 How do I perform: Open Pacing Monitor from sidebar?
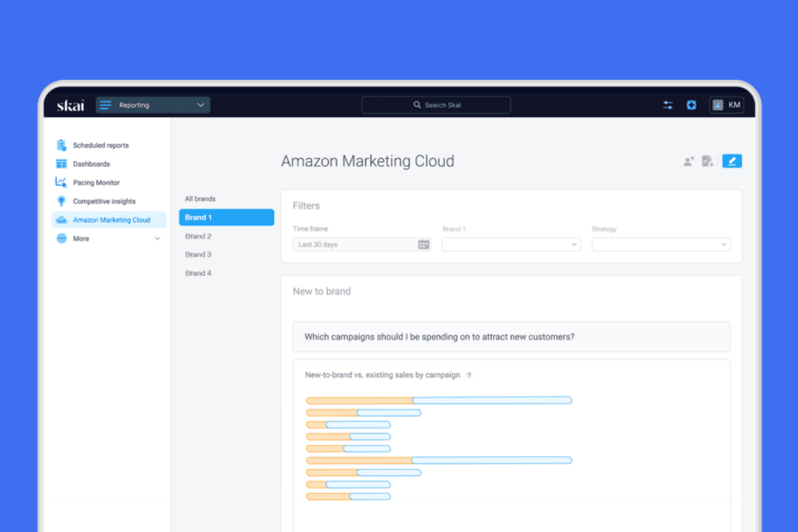(x=61, y=182)
